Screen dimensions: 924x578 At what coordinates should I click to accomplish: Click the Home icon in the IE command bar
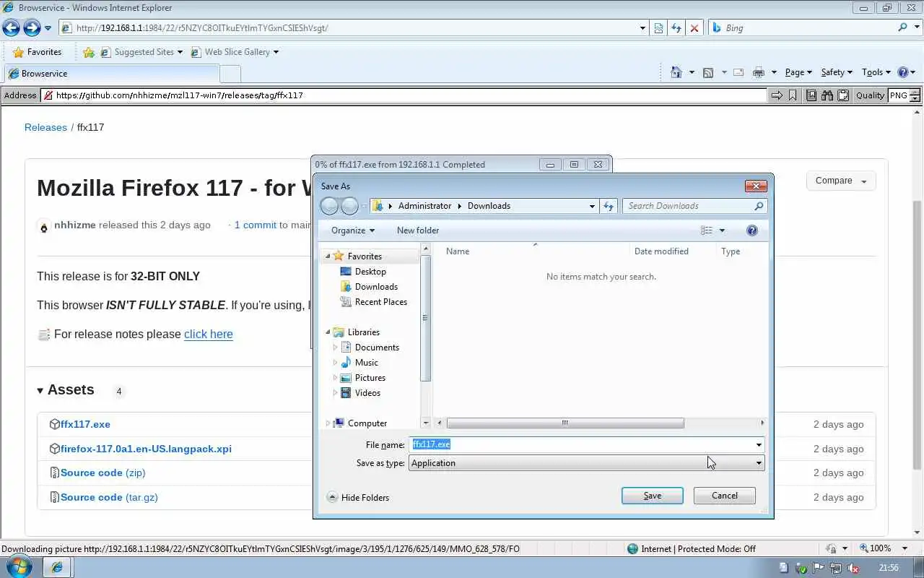(x=676, y=72)
